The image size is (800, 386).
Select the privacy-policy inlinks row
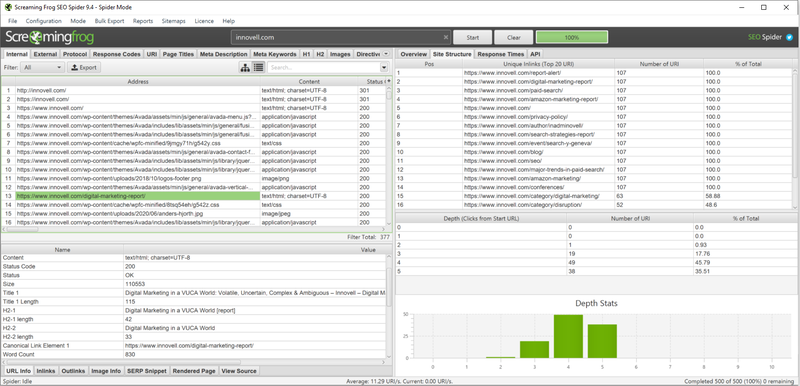pos(594,117)
